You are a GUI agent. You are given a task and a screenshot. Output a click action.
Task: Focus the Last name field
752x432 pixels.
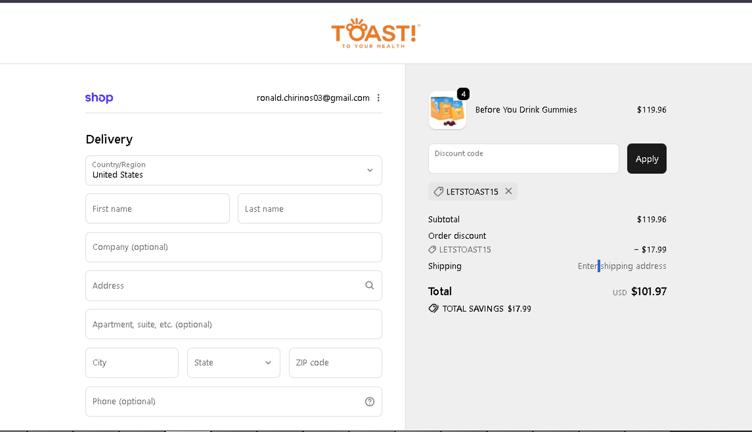pyautogui.click(x=310, y=209)
